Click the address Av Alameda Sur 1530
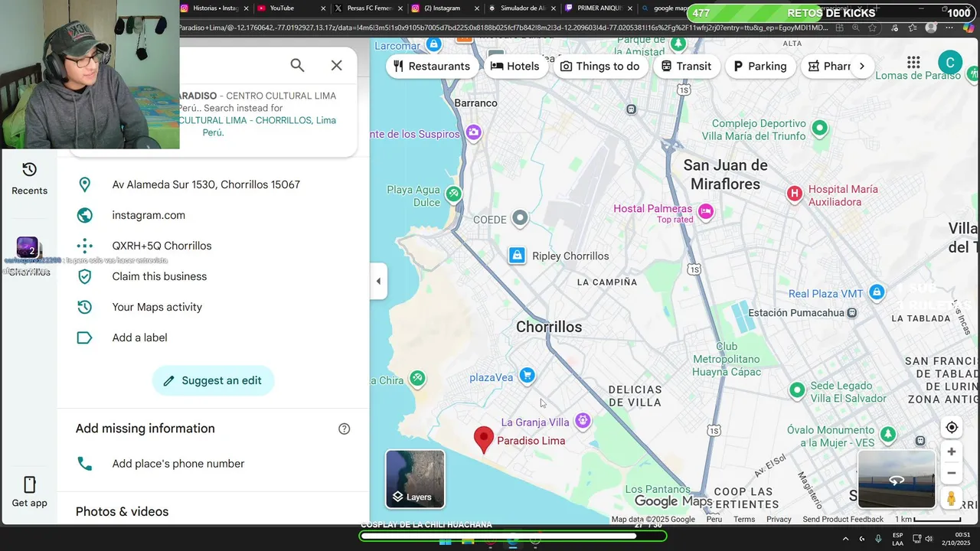This screenshot has width=980, height=551. click(206, 184)
